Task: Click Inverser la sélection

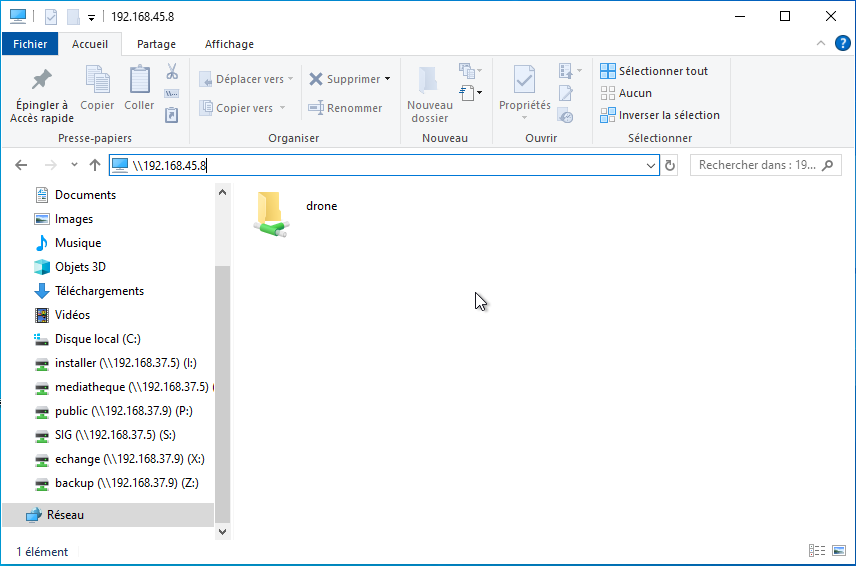Action: coord(659,115)
